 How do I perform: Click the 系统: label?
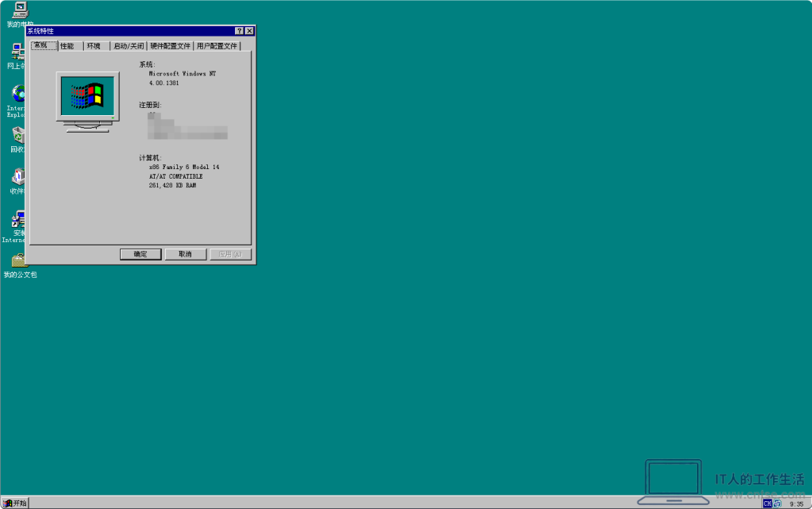pyautogui.click(x=147, y=65)
